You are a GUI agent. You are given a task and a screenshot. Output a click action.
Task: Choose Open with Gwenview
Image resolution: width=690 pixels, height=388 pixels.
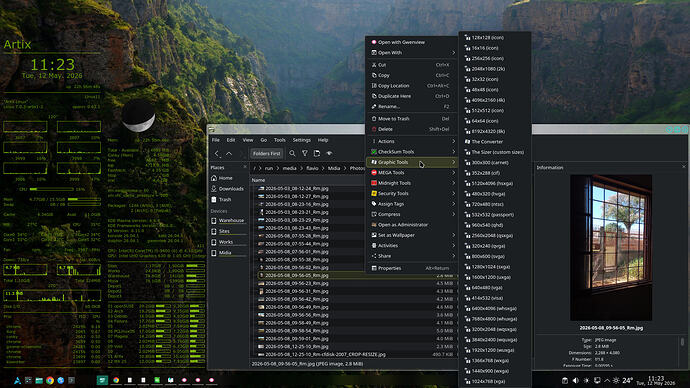point(412,42)
